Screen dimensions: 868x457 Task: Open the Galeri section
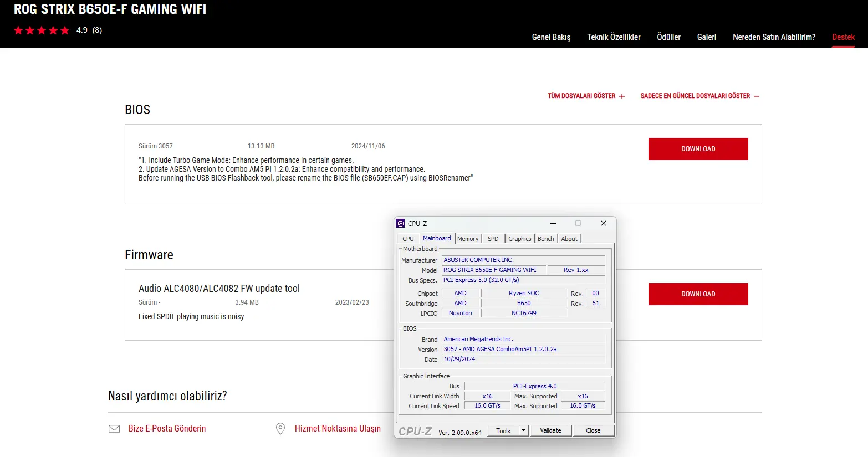[x=707, y=37]
